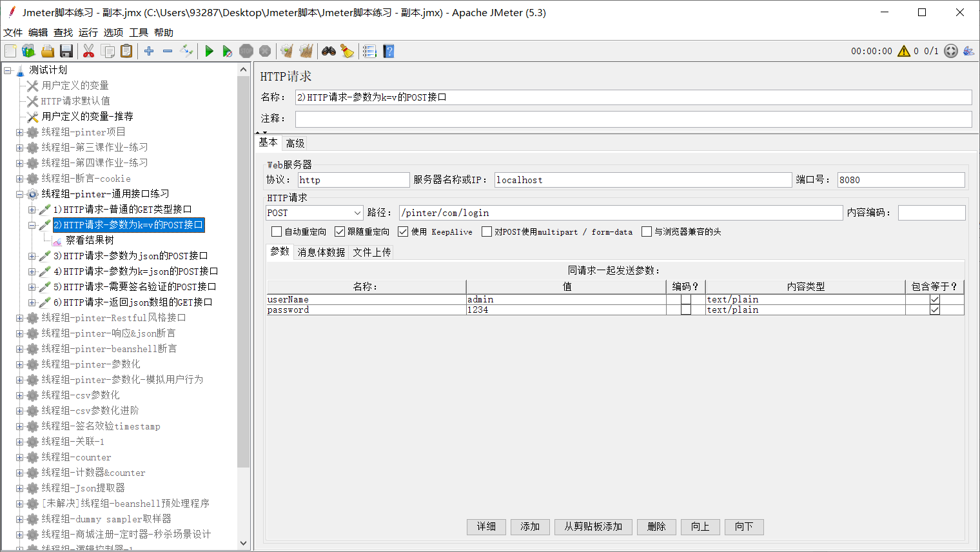Open the POST method dropdown
Image resolution: width=980 pixels, height=552 pixels.
pyautogui.click(x=315, y=213)
